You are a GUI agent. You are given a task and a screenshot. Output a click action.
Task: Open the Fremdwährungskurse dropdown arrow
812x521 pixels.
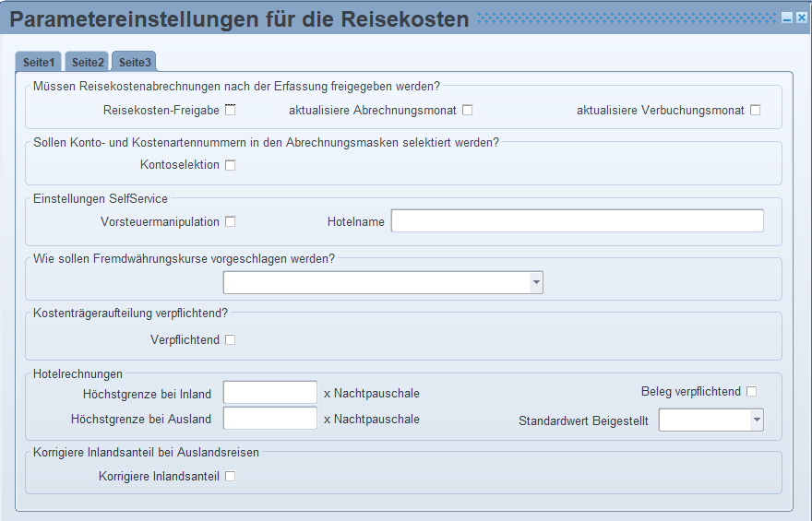coord(536,282)
